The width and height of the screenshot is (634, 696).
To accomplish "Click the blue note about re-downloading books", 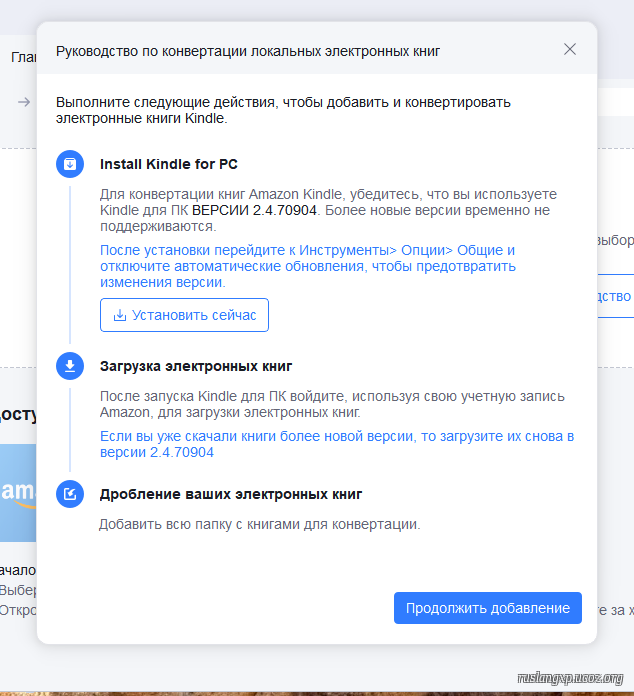I will [x=337, y=444].
